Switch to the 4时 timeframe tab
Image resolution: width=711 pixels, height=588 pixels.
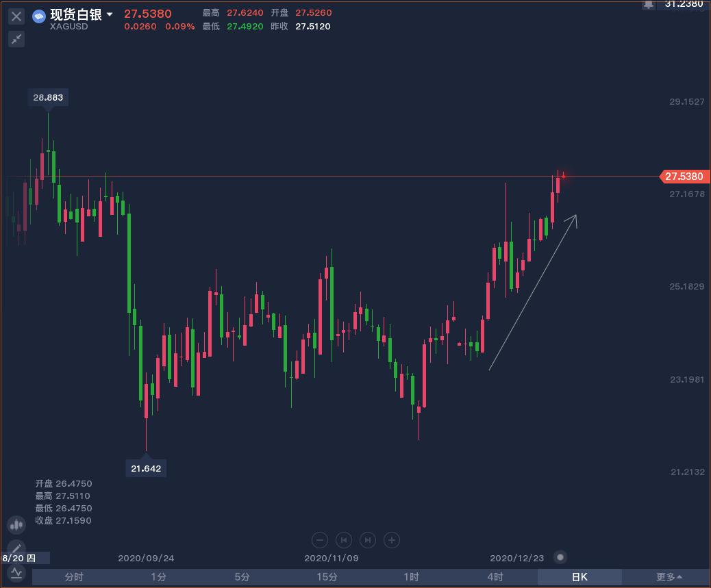pyautogui.click(x=495, y=577)
